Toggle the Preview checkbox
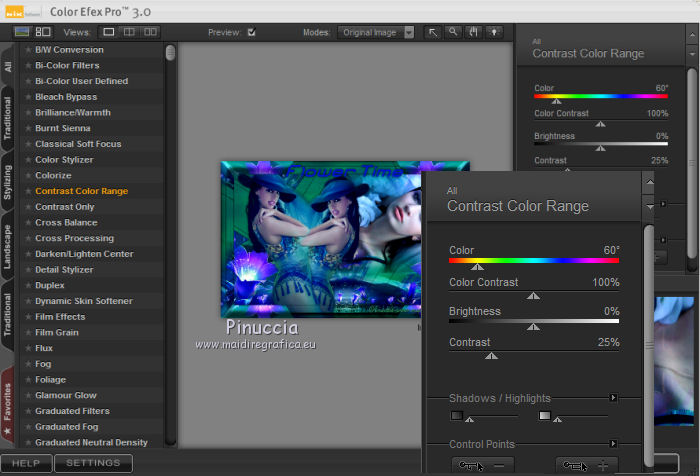Screen dimensions: 700x476 (252, 32)
